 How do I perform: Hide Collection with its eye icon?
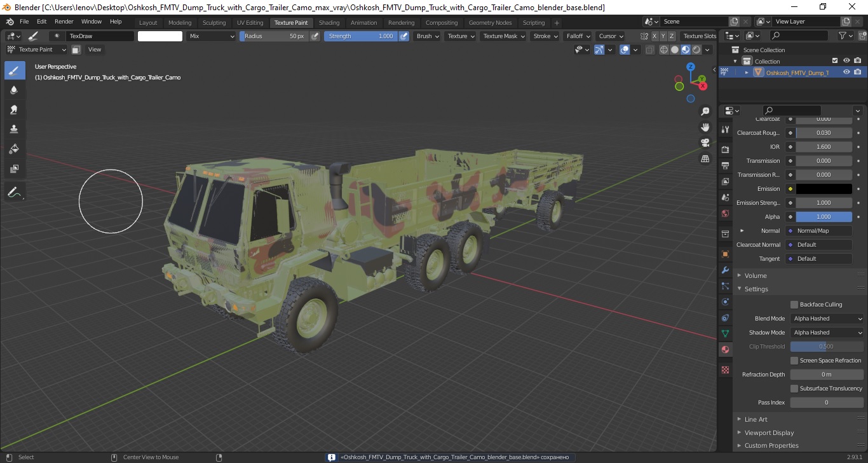[x=846, y=61]
